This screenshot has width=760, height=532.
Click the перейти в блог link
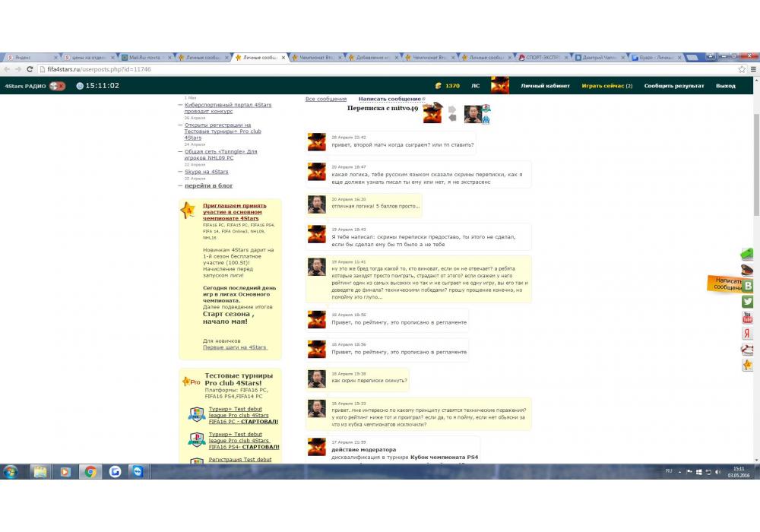tap(209, 185)
